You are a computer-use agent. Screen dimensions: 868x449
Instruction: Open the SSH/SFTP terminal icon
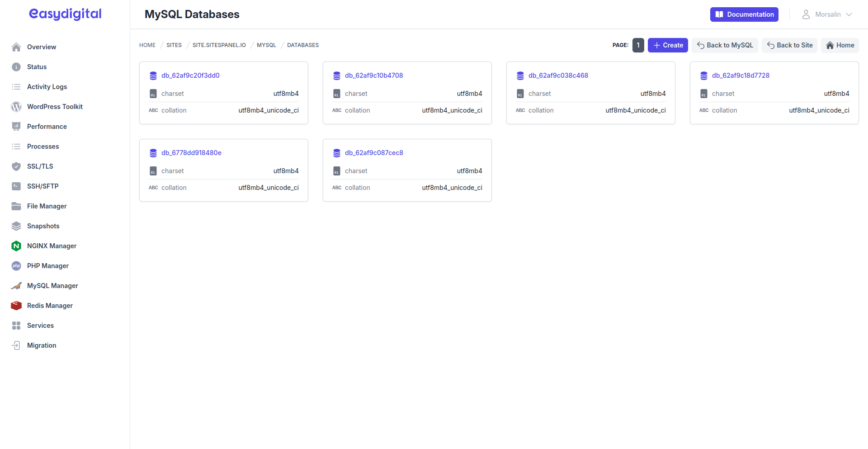[16, 186]
